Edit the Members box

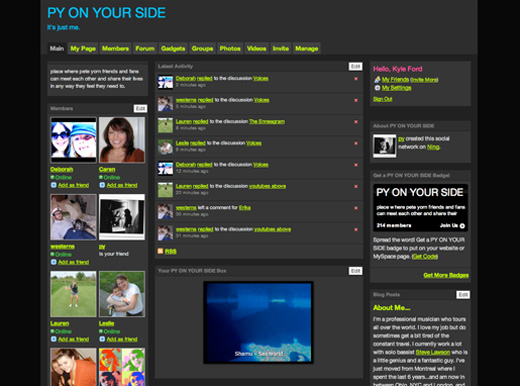(x=140, y=108)
